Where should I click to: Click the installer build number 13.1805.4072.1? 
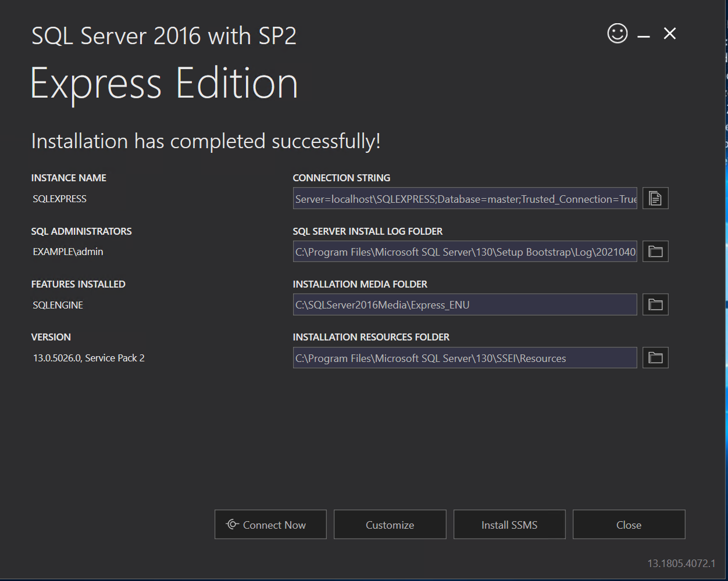tap(681, 564)
